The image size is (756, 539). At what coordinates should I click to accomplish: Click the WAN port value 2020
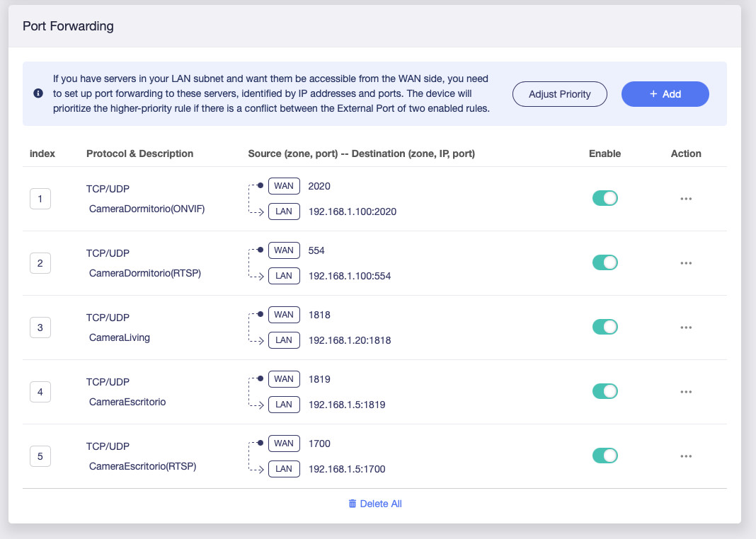[319, 186]
